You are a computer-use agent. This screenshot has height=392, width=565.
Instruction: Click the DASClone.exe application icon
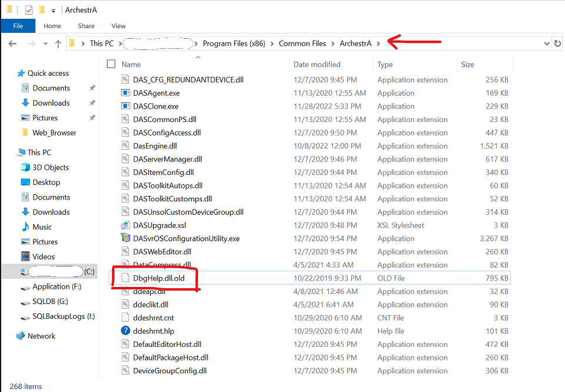pos(126,106)
